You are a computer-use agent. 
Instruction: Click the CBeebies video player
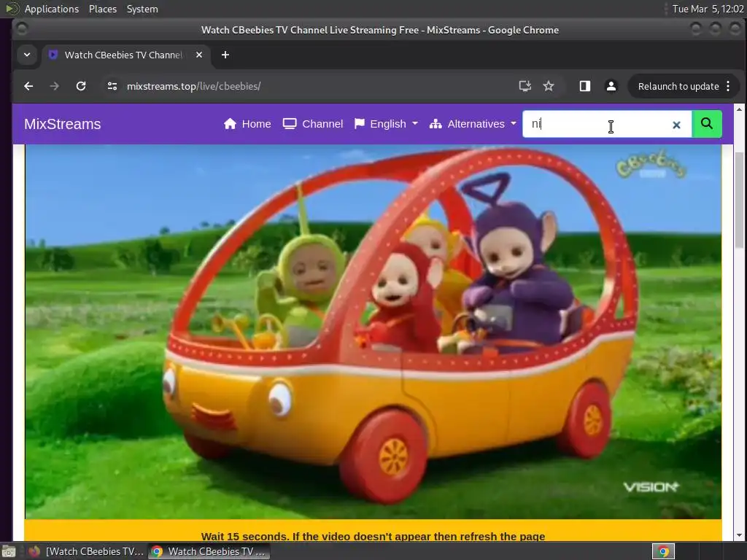(373, 332)
